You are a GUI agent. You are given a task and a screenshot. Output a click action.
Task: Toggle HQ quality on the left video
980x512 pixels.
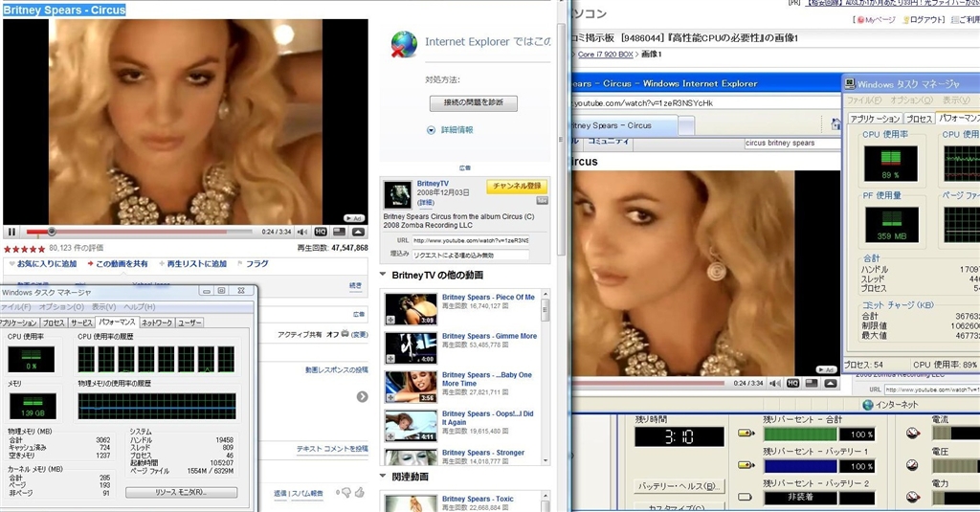click(x=321, y=232)
